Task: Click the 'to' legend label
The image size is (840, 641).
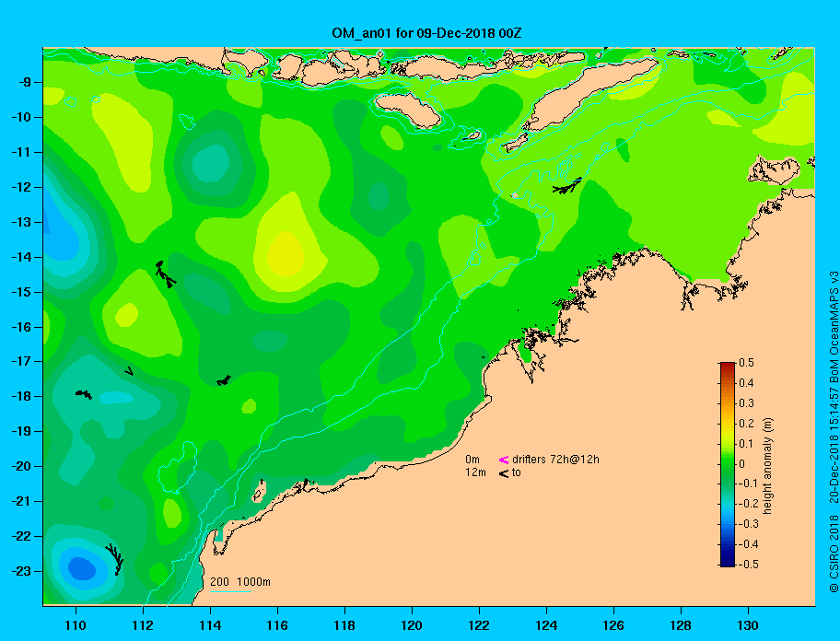Action: 517,472
